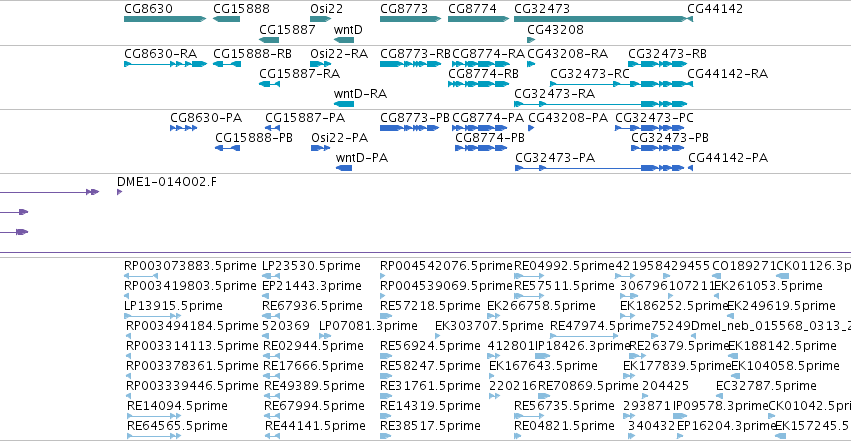Click the RE47974.5prime EST label
This screenshot has height=441, width=851.
pyautogui.click(x=600, y=326)
